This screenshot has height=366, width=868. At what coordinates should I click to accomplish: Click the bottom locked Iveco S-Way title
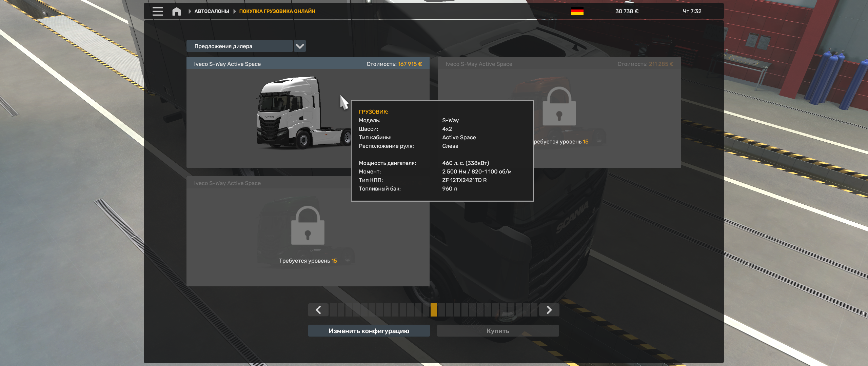[x=227, y=183]
